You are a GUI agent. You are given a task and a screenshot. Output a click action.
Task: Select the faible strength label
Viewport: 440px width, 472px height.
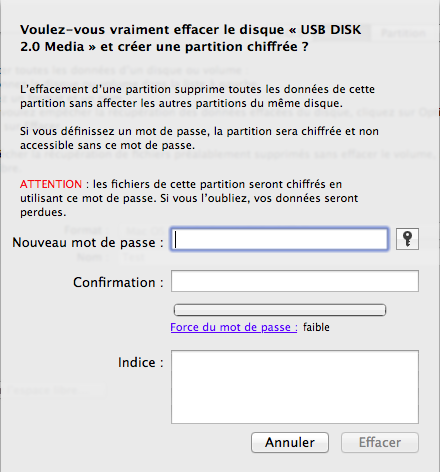[x=316, y=327]
